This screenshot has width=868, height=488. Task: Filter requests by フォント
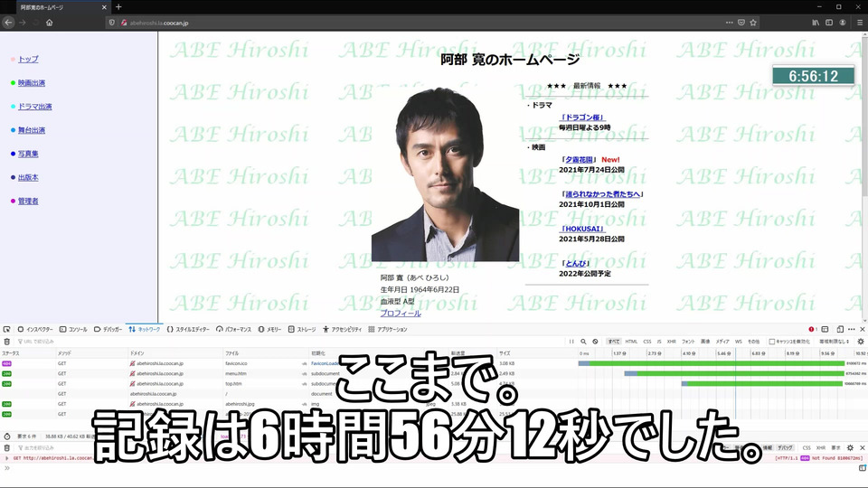688,342
